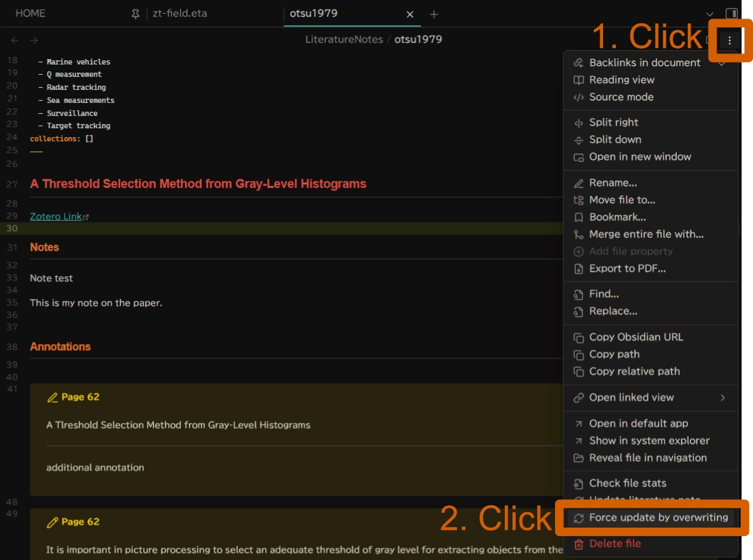This screenshot has width=753, height=560.
Task: Open a new tab with plus icon
Action: pos(434,14)
